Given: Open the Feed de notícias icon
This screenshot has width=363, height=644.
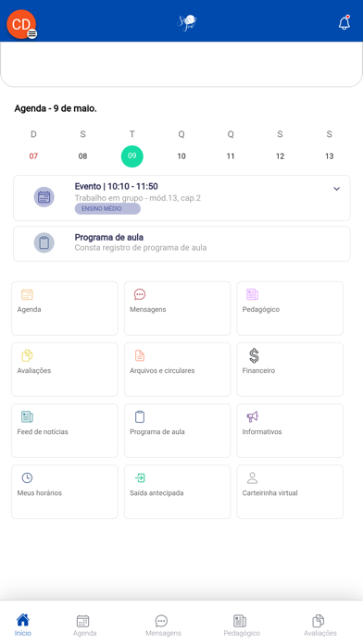Looking at the screenshot, I should 27,416.
